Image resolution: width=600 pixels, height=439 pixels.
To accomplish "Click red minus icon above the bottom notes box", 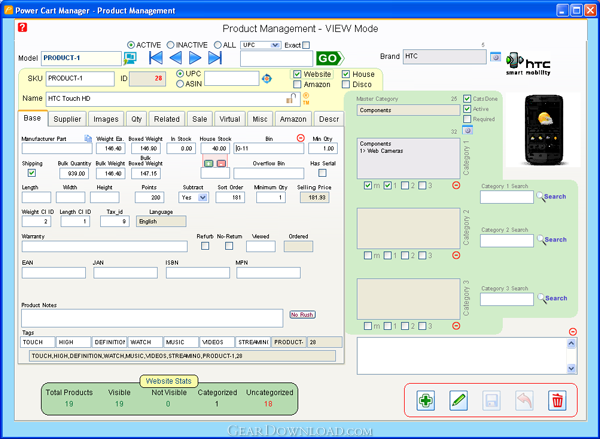I will coord(572,331).
